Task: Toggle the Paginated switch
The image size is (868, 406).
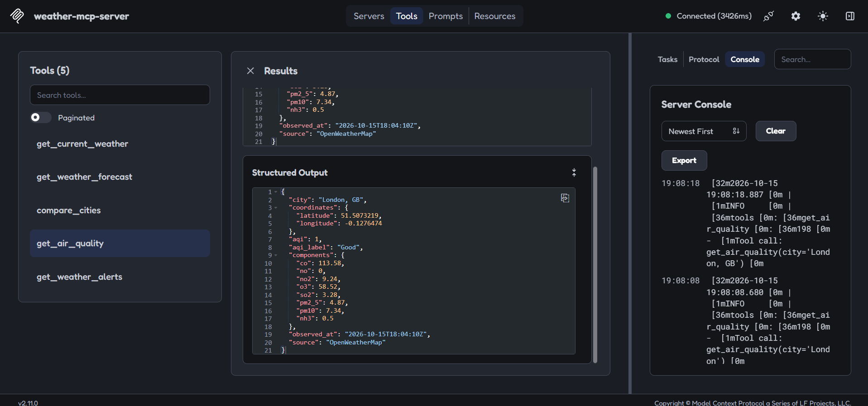Action: pyautogui.click(x=40, y=118)
